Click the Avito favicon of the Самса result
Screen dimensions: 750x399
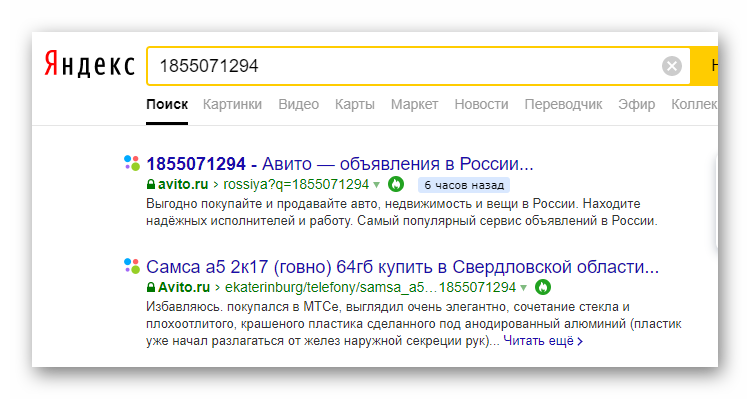(132, 266)
